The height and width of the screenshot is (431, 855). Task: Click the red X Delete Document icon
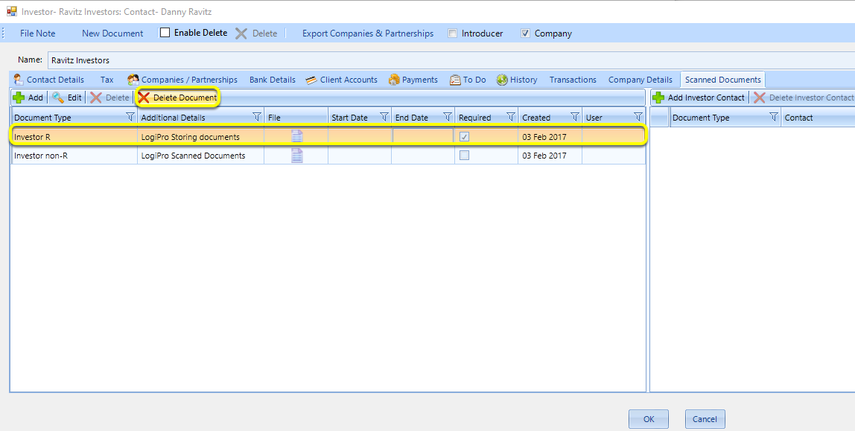143,98
